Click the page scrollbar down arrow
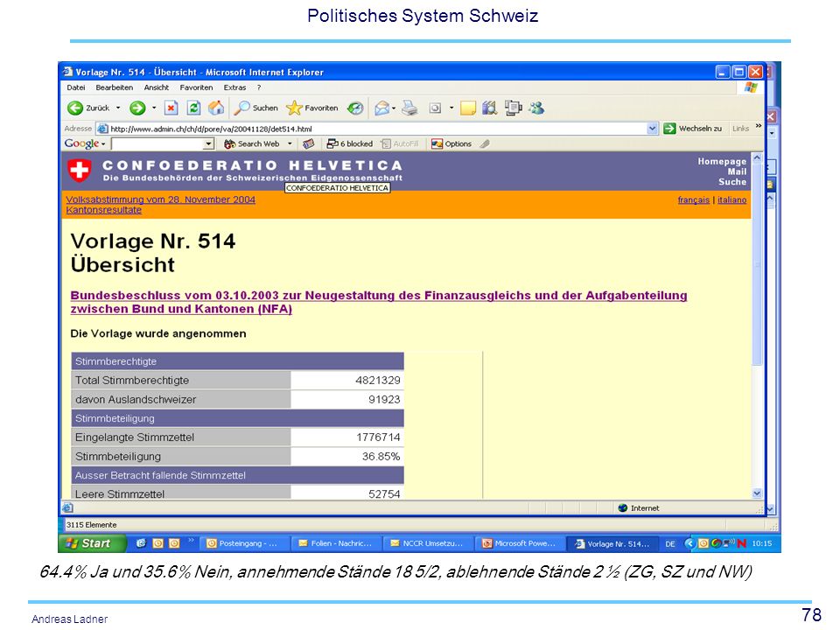This screenshot has height=630, width=840. point(757,493)
